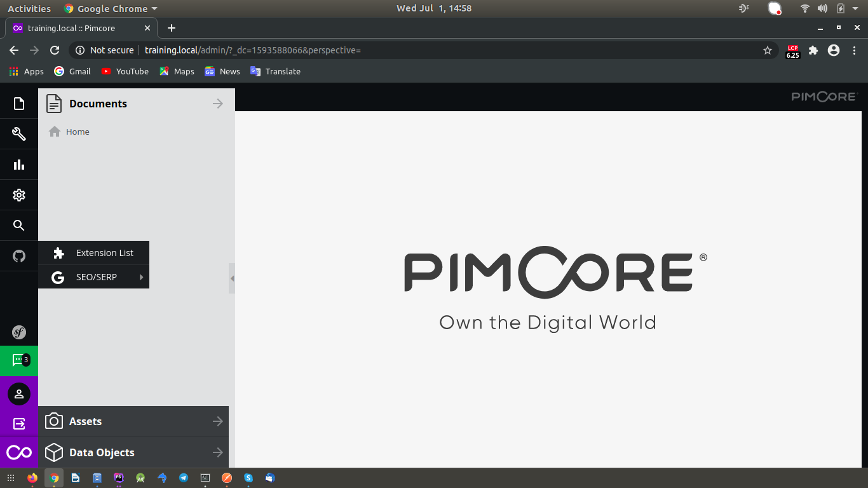Open the Gmail bookmark
Viewport: 868px width, 488px height.
(72, 71)
